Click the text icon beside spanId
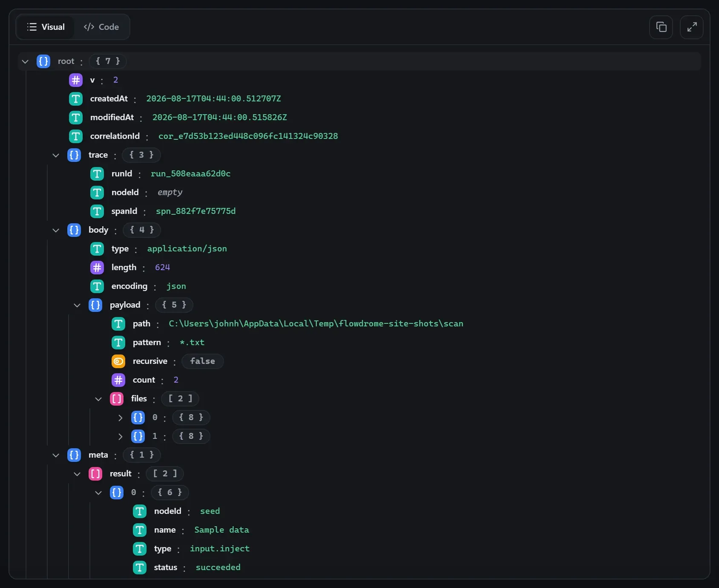The height and width of the screenshot is (588, 719). click(97, 211)
